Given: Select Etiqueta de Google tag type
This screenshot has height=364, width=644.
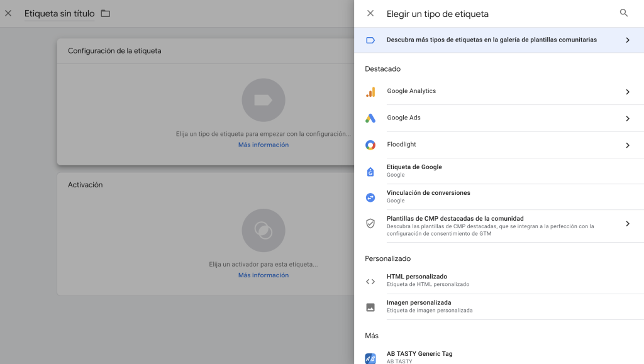Looking at the screenshot, I should pyautogui.click(x=499, y=171).
